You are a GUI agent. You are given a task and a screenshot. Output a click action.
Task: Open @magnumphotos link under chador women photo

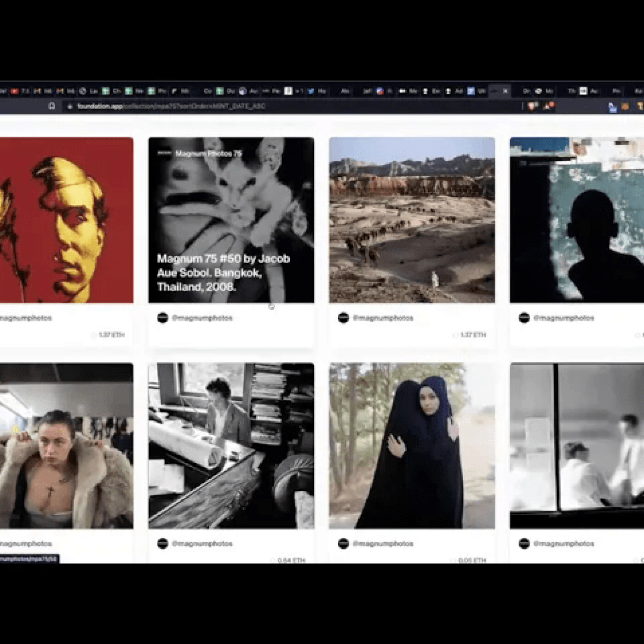383,544
